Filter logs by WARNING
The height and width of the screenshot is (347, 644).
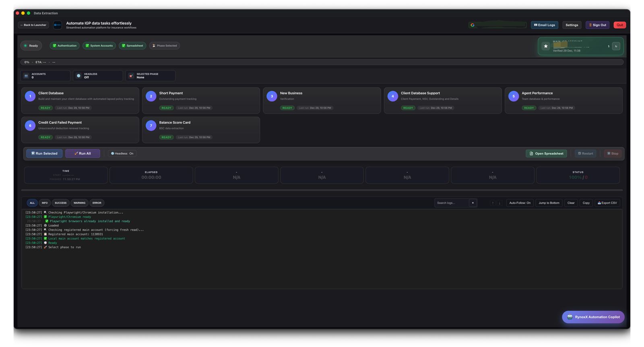pos(79,203)
